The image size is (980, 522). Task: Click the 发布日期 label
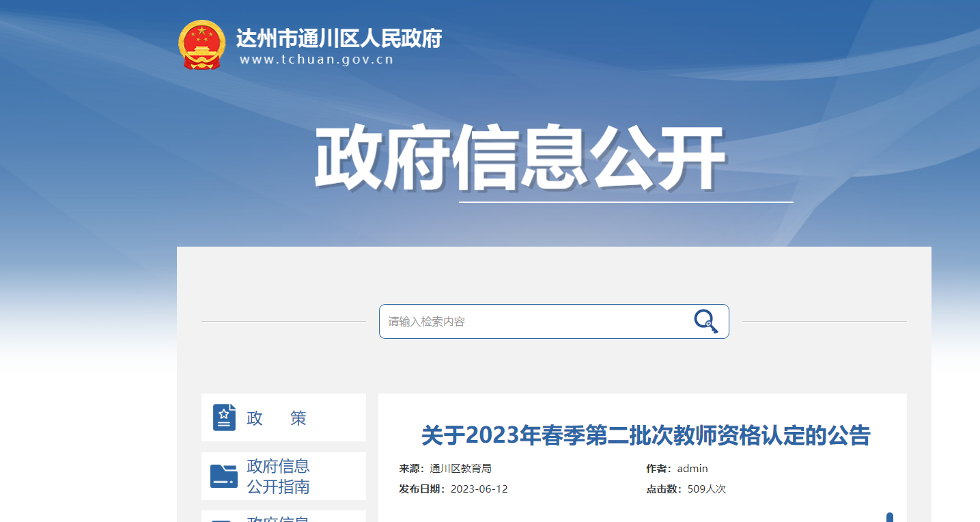[x=422, y=489]
